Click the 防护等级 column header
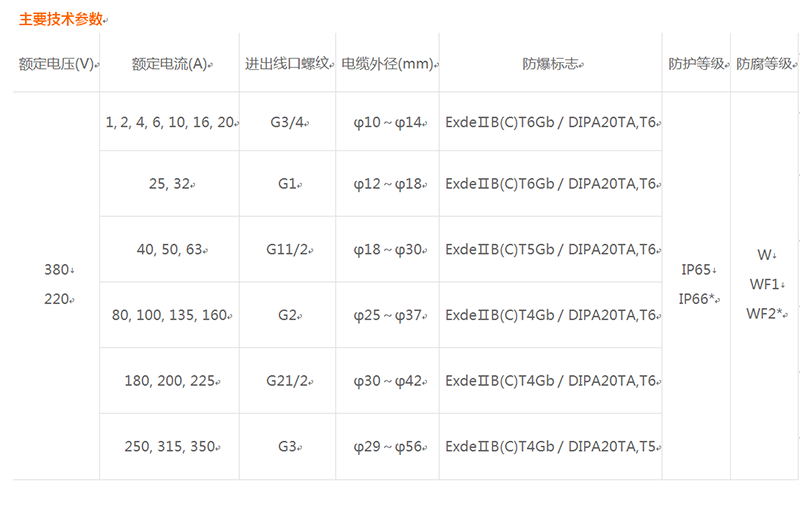The height and width of the screenshot is (515, 800). pyautogui.click(x=696, y=64)
